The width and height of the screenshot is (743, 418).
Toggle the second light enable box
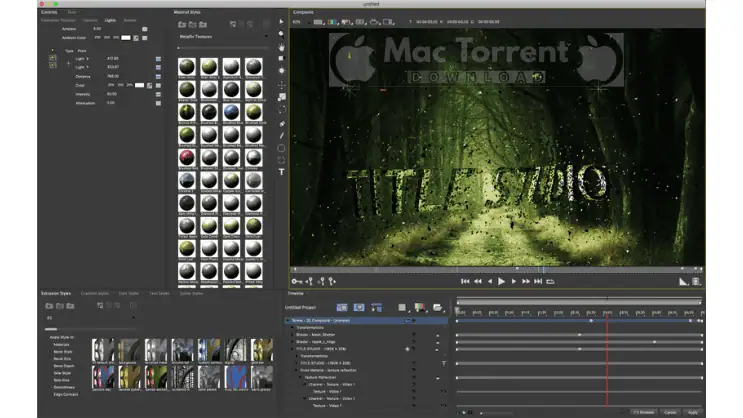(53, 65)
